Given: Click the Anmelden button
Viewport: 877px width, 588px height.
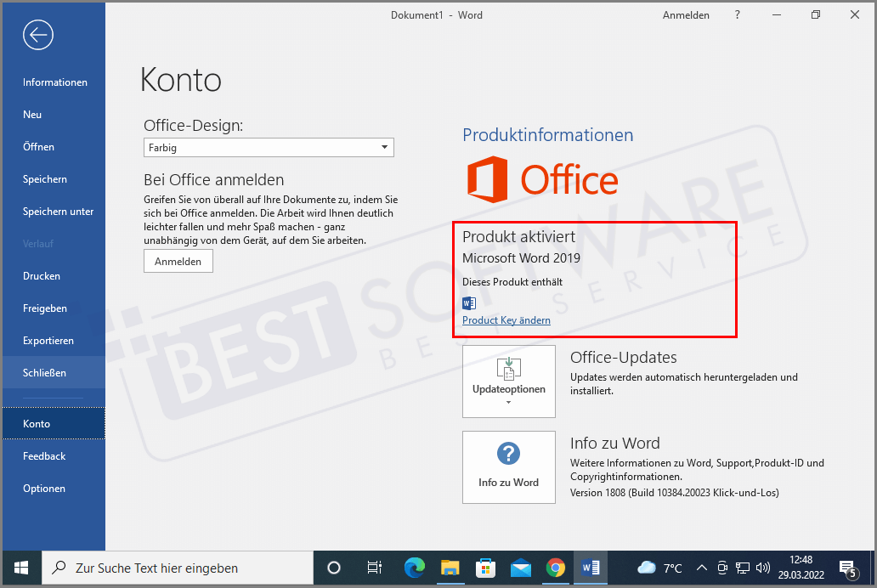Looking at the screenshot, I should [178, 261].
